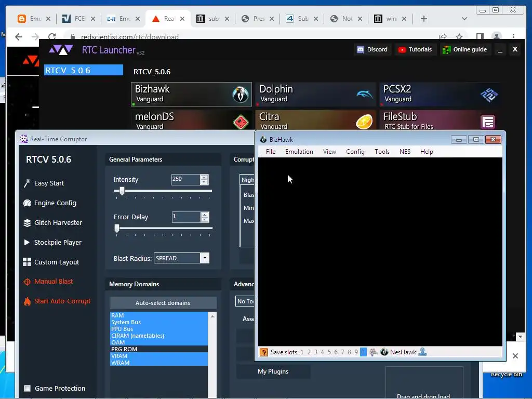This screenshot has height=399, width=532.
Task: Select highlighted save slot 0
Action: point(363,352)
